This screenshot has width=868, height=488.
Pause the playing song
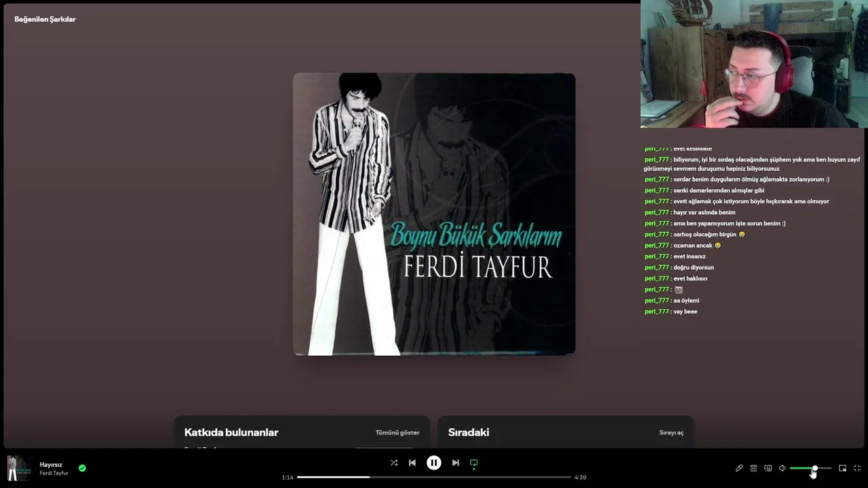point(434,463)
